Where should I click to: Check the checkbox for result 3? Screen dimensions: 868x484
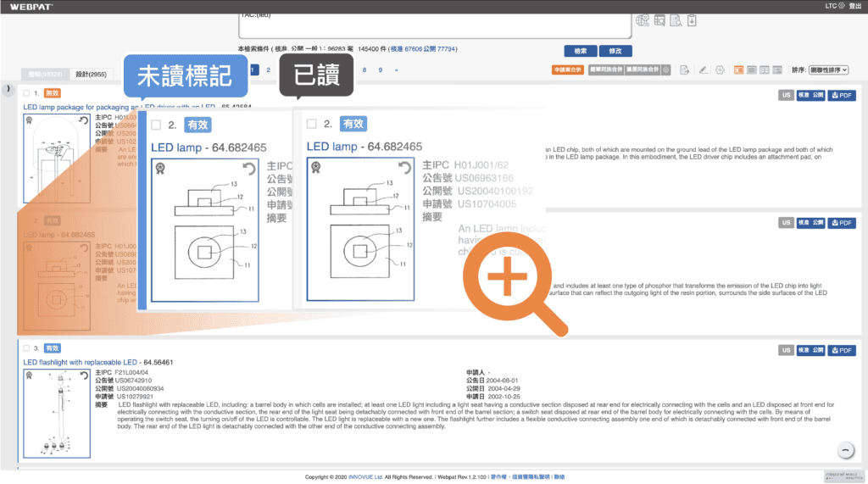coord(26,348)
